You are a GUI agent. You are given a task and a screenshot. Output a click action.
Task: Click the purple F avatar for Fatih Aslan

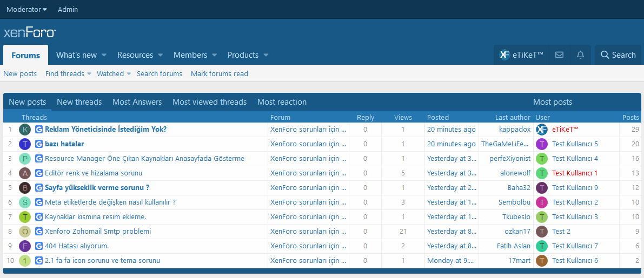pyautogui.click(x=25, y=246)
